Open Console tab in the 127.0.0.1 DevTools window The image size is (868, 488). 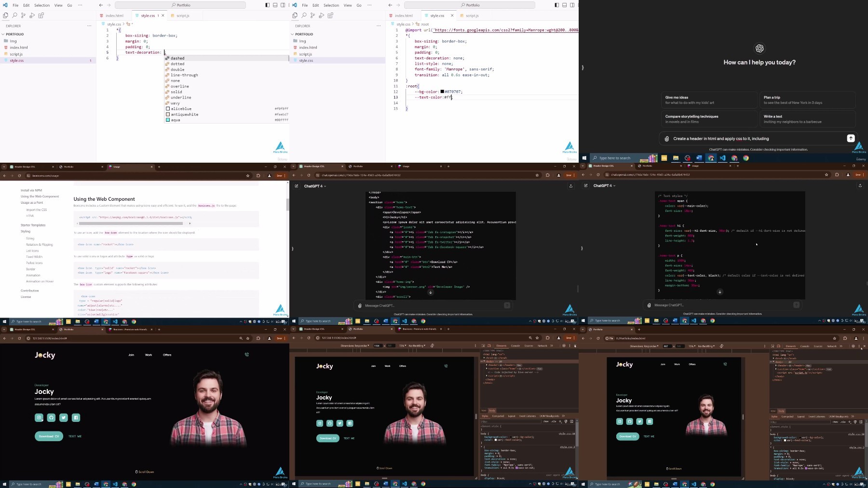coord(515,346)
